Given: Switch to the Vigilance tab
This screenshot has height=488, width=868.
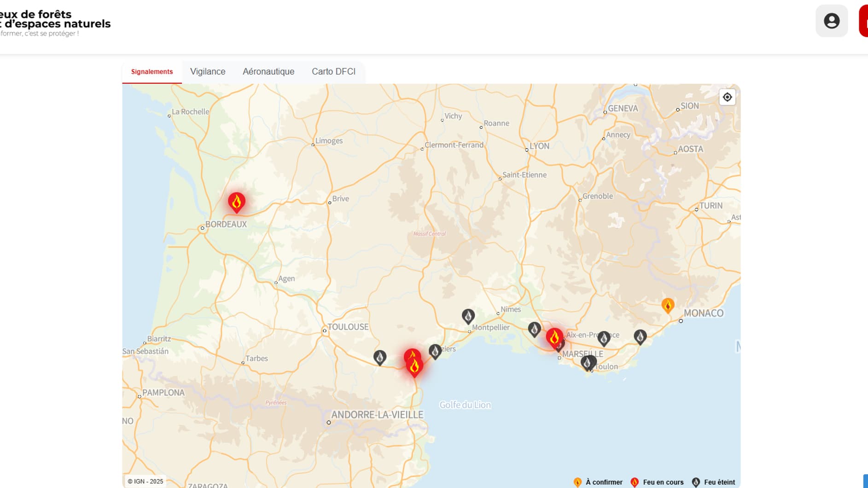Looking at the screenshot, I should click(x=208, y=72).
